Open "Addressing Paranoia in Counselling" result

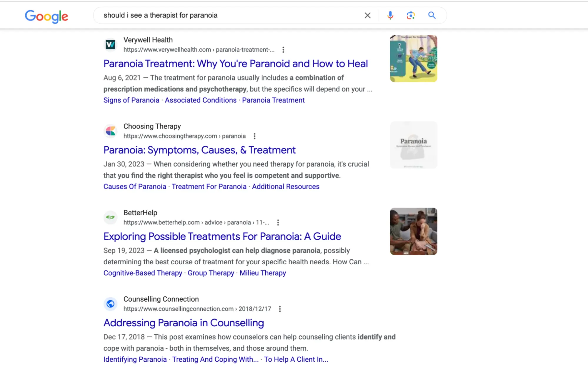click(x=184, y=323)
